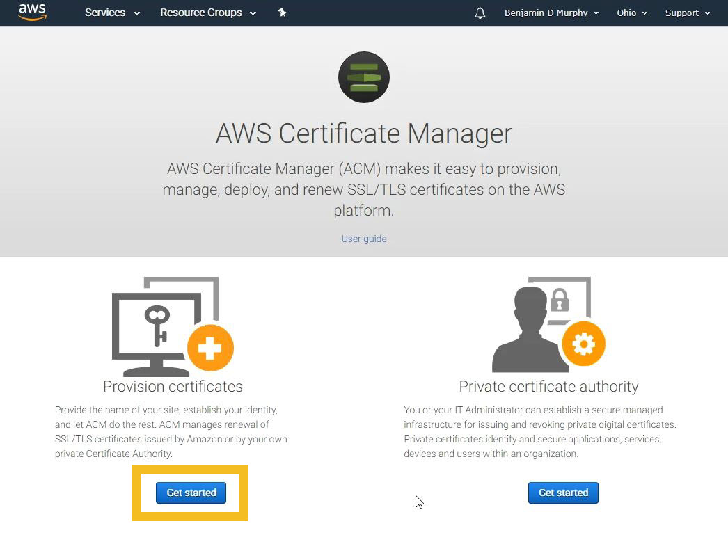728x560 pixels.
Task: Click the Provision certificates key monitor illustration
Action: point(173,327)
